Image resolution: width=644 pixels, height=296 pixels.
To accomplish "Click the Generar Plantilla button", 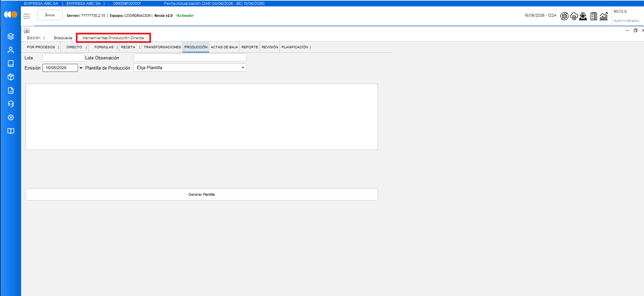I will [x=202, y=194].
